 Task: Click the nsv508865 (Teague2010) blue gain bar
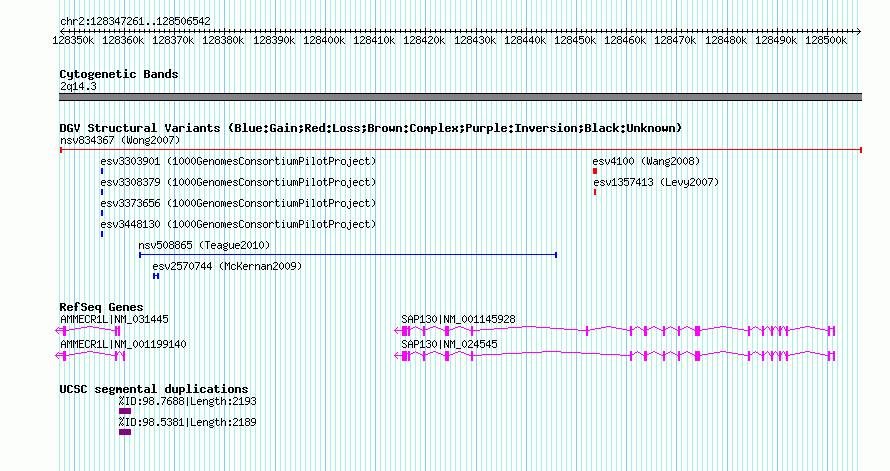point(348,255)
